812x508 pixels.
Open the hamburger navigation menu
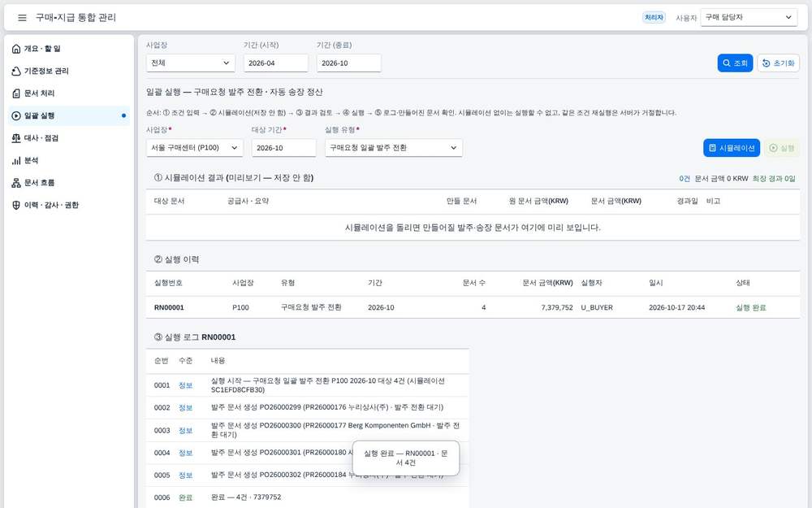click(x=22, y=18)
